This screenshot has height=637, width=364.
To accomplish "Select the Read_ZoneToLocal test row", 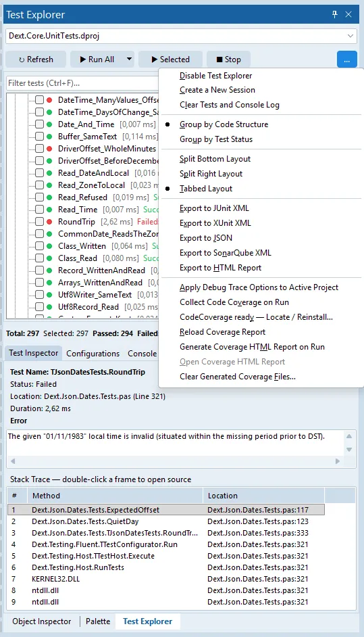I will [91, 185].
